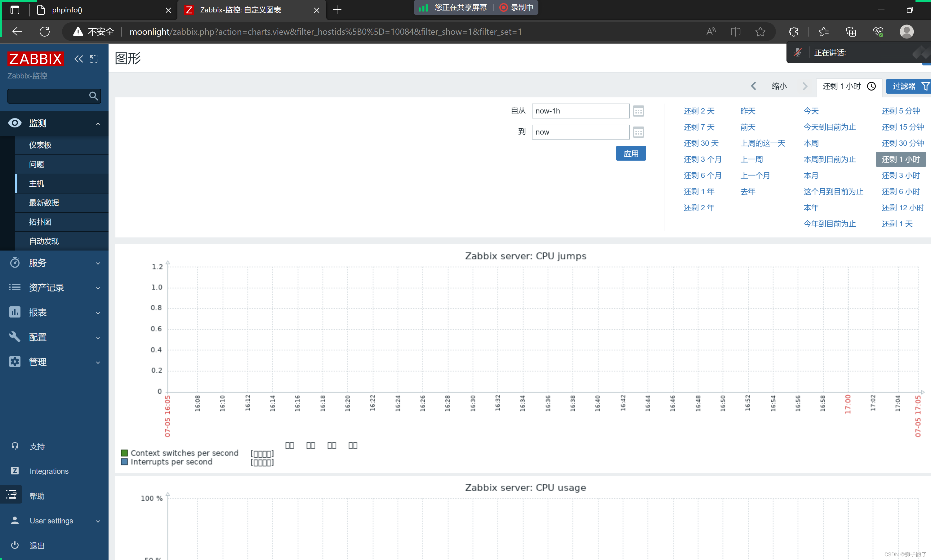Viewport: 931px width, 560px height.
Task: Open Integrations in the sidebar
Action: (x=49, y=471)
